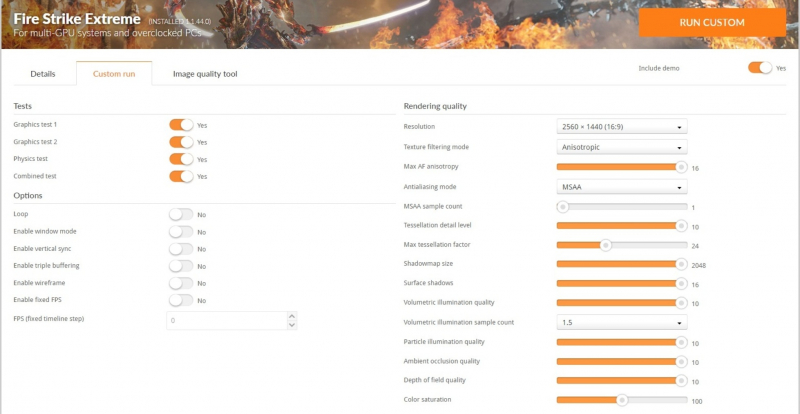Turn on triple buffering toggle
Viewport: 800px width, 414px height.
click(181, 266)
